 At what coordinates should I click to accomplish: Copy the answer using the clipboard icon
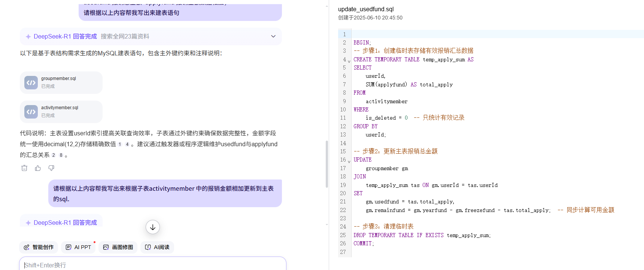[x=24, y=168]
